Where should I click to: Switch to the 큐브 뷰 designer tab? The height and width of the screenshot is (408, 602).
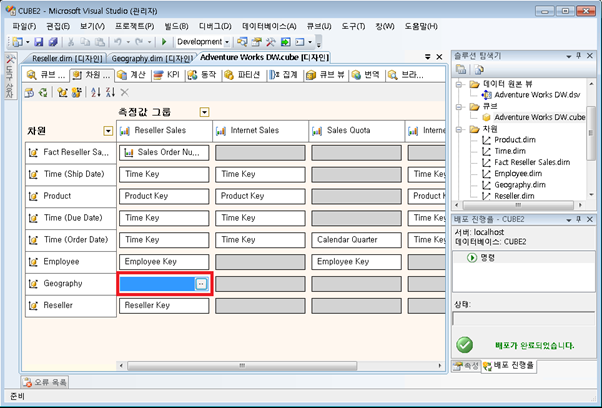(326, 74)
